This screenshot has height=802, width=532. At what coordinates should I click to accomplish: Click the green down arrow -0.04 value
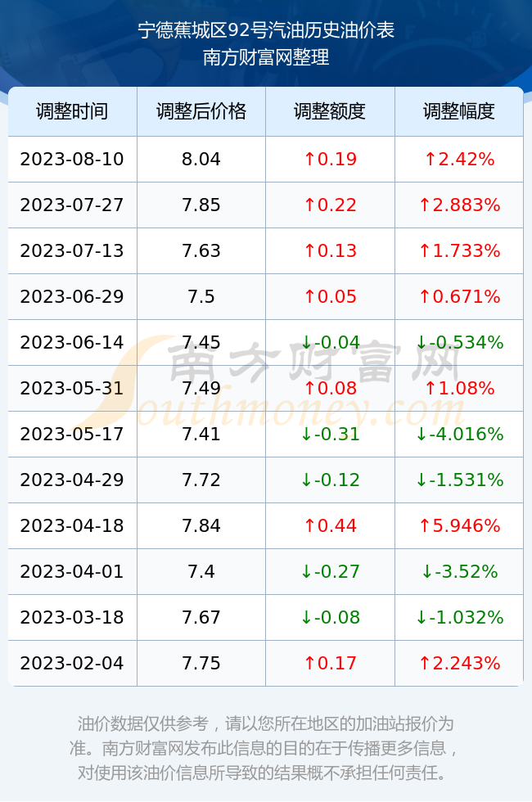point(330,342)
